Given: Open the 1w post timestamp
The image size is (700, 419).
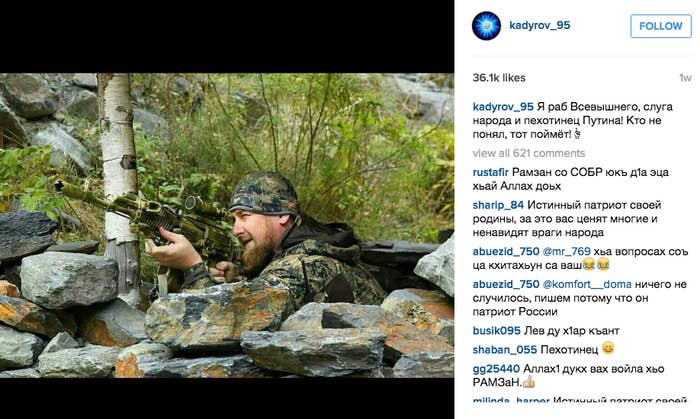Looking at the screenshot, I should (685, 78).
